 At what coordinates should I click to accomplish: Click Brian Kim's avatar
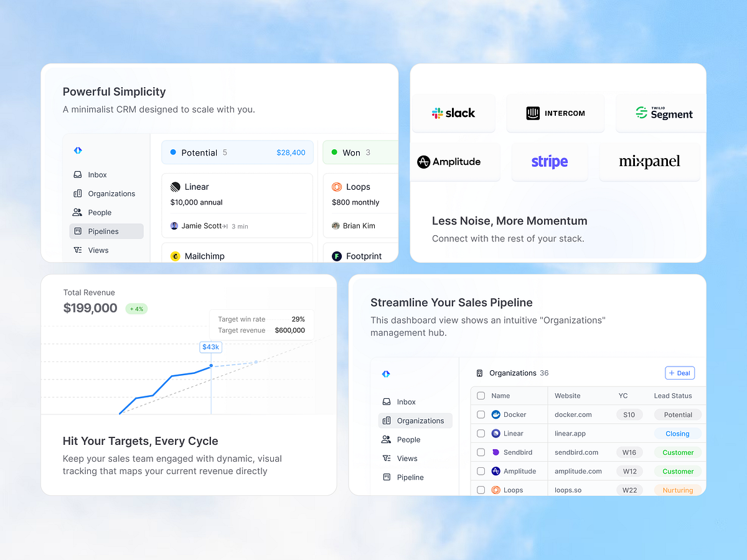click(x=336, y=226)
